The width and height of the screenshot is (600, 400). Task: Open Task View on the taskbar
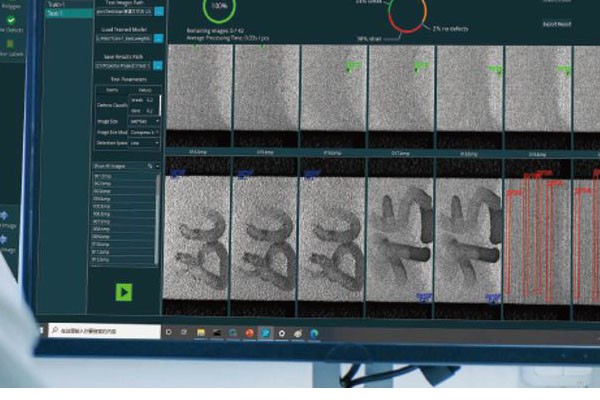[184, 332]
